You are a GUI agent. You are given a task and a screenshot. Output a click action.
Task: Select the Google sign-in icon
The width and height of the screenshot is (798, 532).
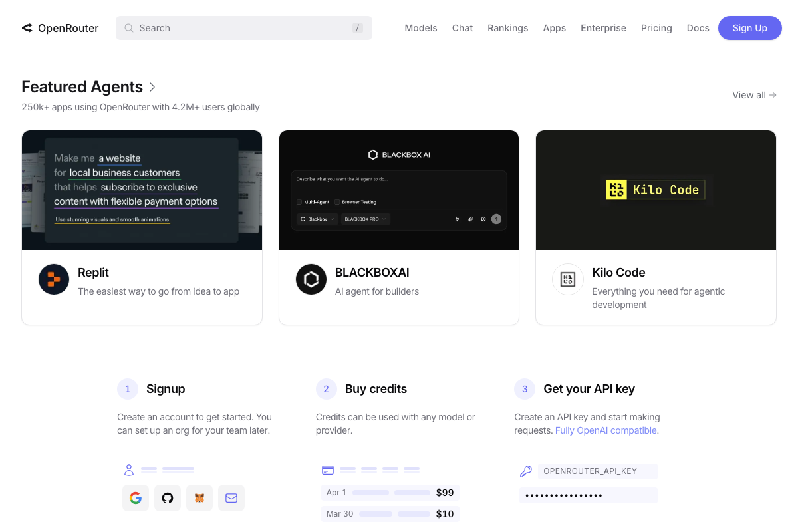pyautogui.click(x=136, y=498)
